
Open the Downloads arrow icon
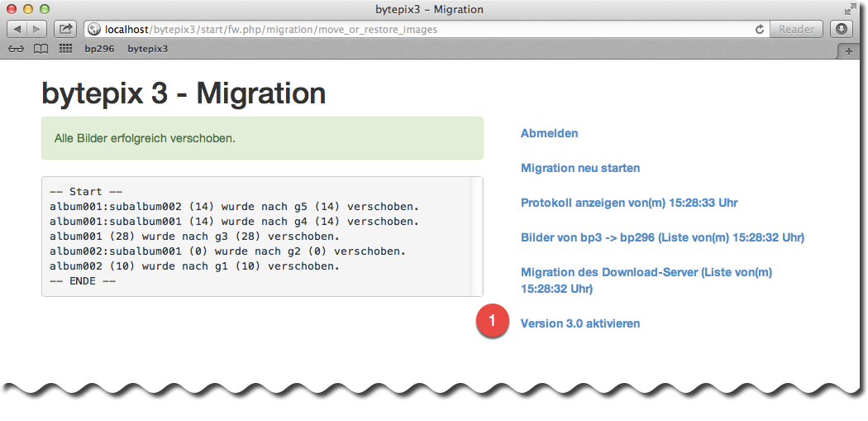tap(842, 29)
